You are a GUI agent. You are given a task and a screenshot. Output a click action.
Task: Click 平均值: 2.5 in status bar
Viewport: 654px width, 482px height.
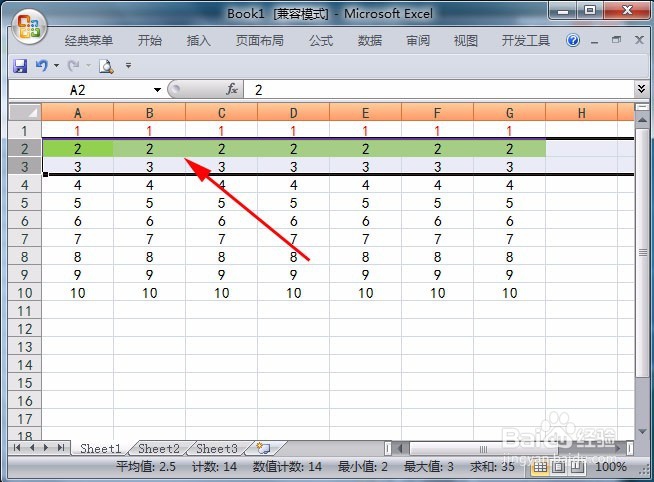146,467
